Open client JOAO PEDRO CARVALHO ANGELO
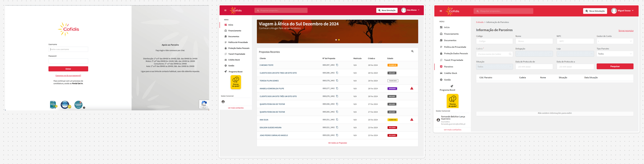Screen dimensions: 644x164 pos(274,135)
